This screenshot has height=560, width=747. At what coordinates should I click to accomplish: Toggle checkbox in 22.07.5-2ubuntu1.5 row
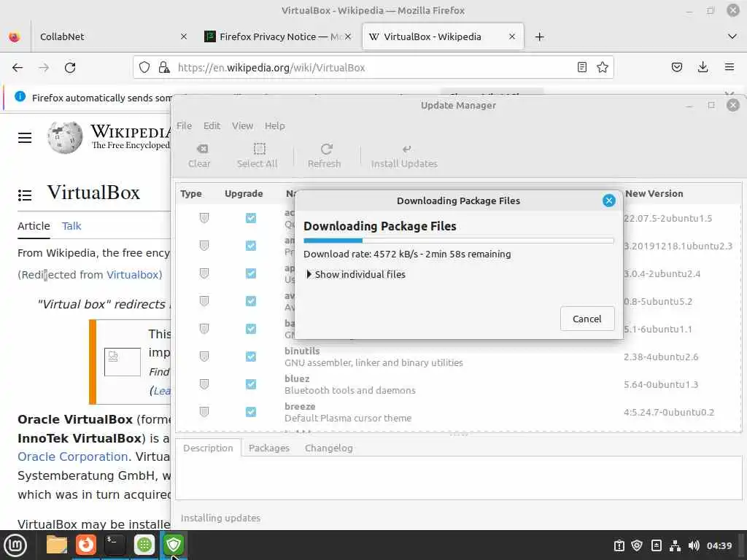pos(251,217)
